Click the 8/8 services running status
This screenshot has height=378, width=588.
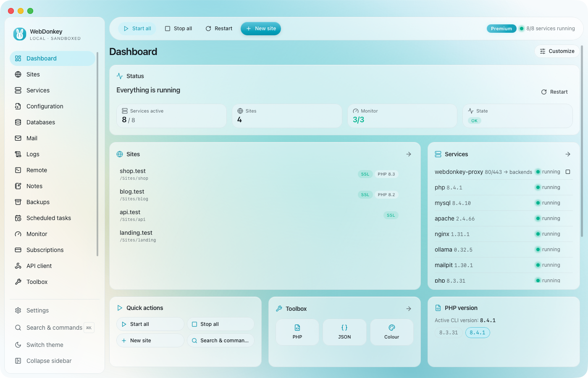547,29
